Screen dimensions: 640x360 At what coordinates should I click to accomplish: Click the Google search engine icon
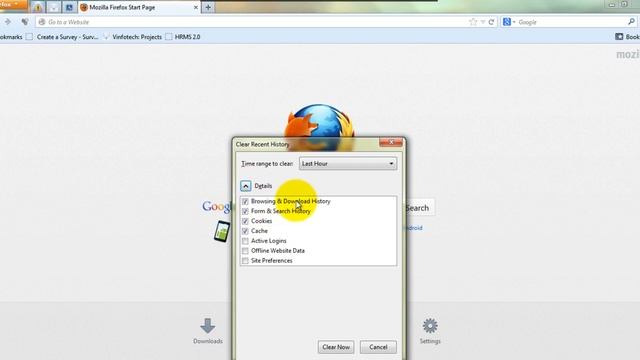tap(507, 22)
